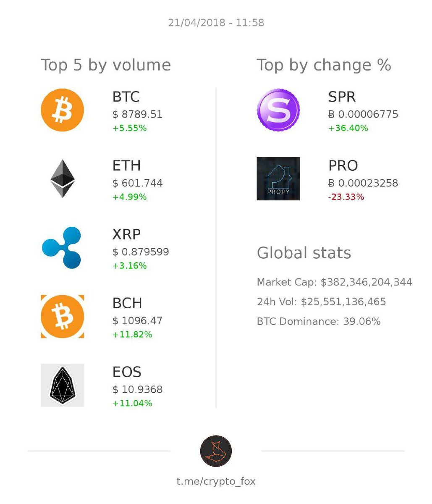Image resolution: width=432 pixels, height=504 pixels.
Task: Select the Propy logo thumbnail
Action: (x=278, y=178)
